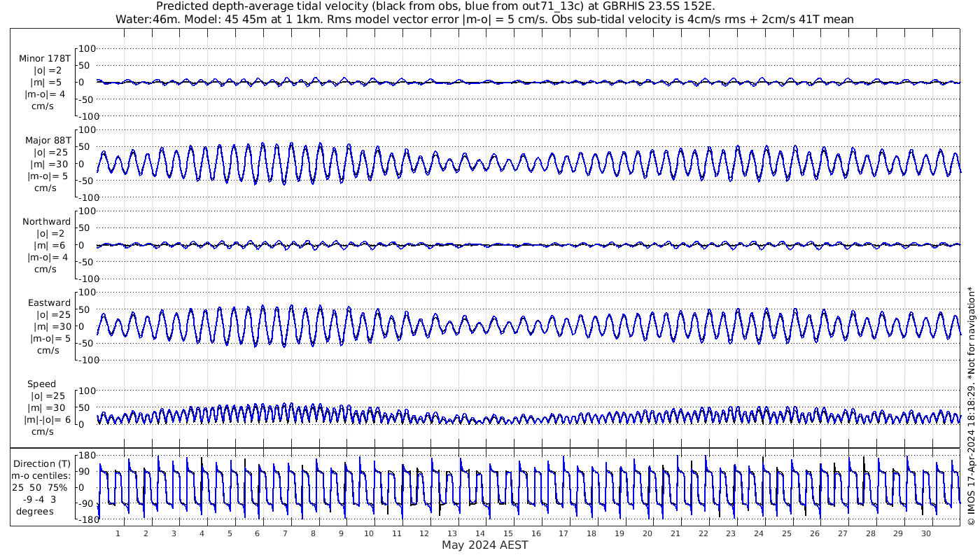
Task: Click the '100' tick of the Minor panel
Action: click(86, 49)
